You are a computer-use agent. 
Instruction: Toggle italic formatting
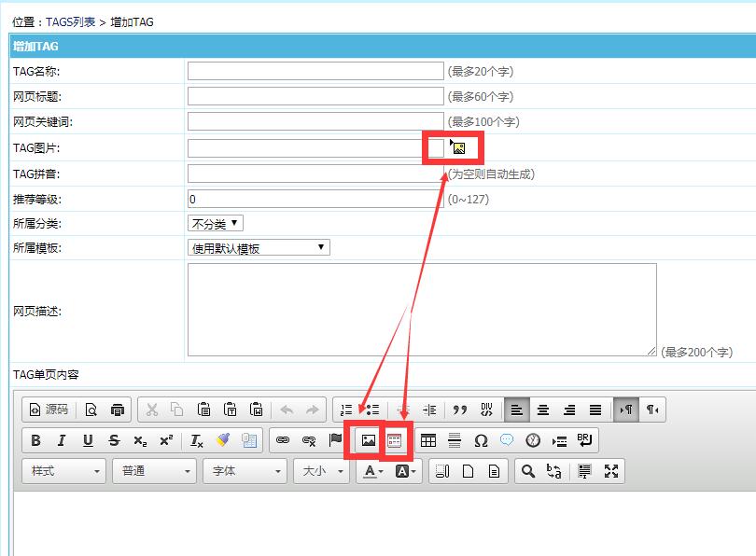coord(62,440)
